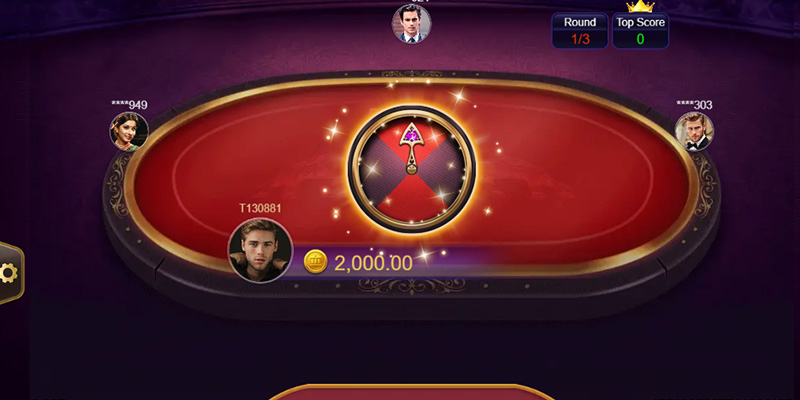Screen dimensions: 800x400
Task: Open your own profile avatar T130881
Action: pos(260,251)
